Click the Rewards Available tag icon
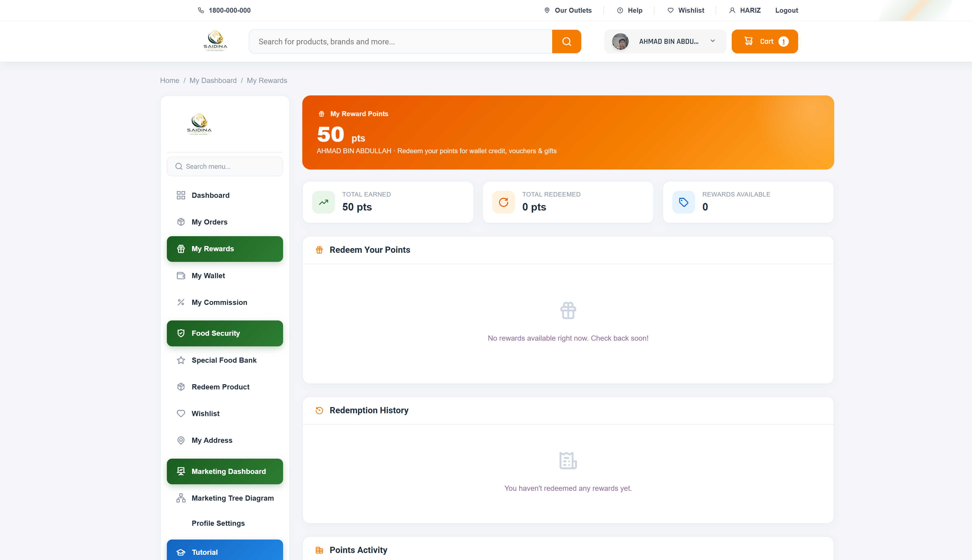Screen dimensions: 972x560 (684, 202)
